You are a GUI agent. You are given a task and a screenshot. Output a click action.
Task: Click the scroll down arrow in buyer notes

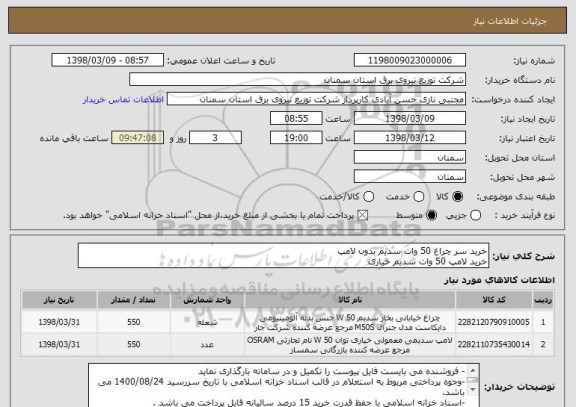(472, 389)
